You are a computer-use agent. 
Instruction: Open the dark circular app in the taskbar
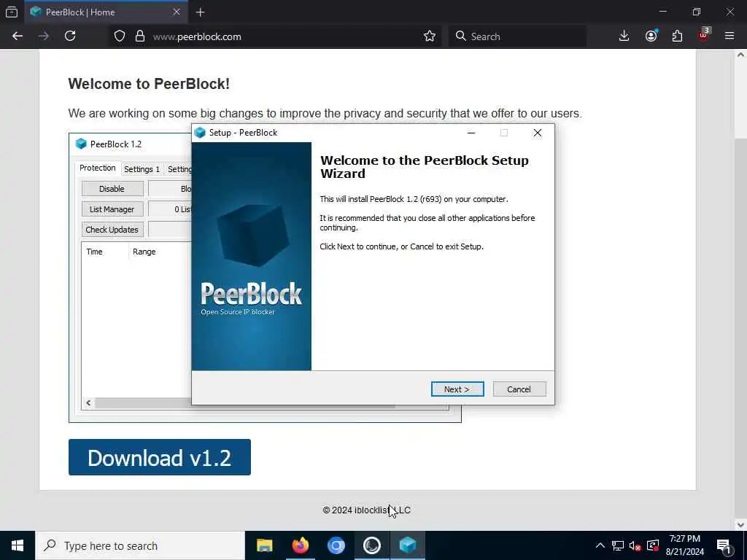(x=371, y=545)
